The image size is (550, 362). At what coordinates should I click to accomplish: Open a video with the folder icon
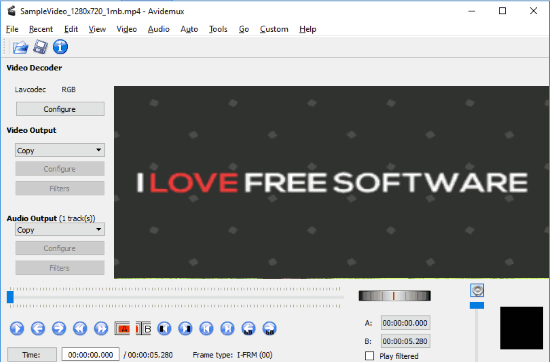point(20,47)
